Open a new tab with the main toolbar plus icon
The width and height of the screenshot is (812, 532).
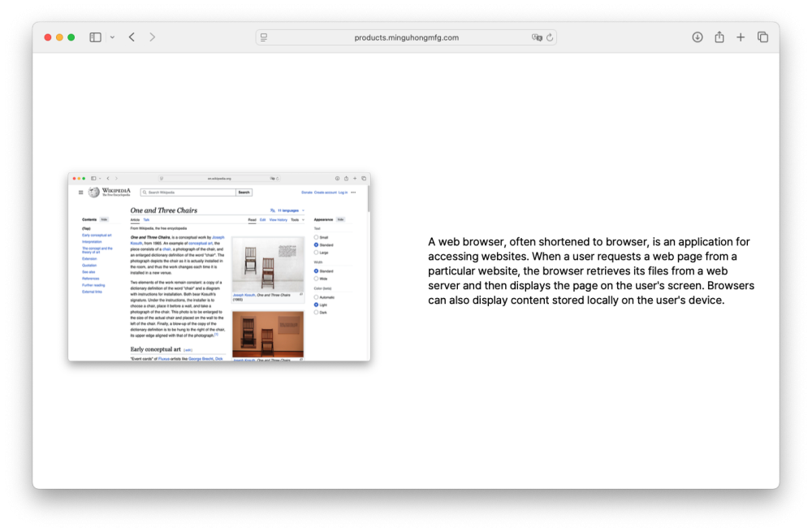[741, 37]
